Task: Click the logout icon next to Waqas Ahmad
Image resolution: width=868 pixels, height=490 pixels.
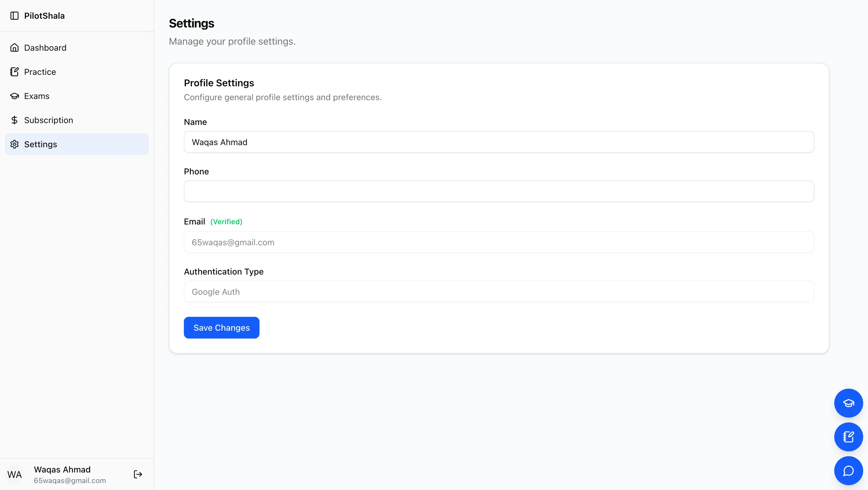Action: pos(137,474)
